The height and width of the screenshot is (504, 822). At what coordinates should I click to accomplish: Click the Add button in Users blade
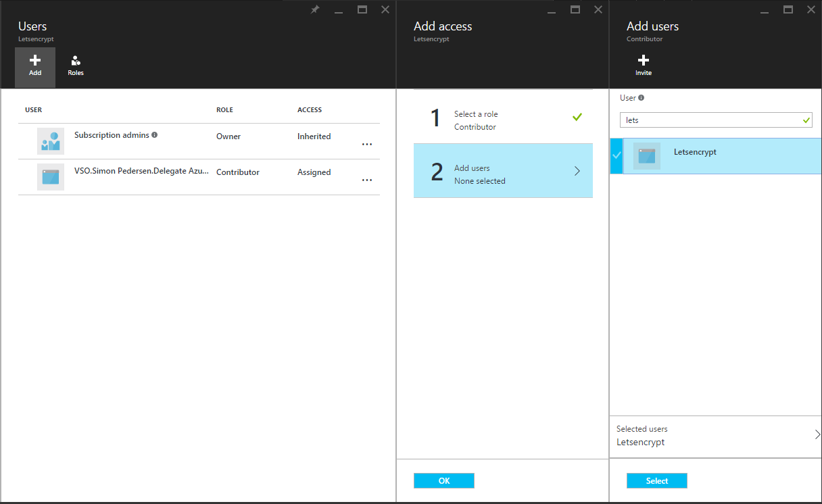(35, 66)
